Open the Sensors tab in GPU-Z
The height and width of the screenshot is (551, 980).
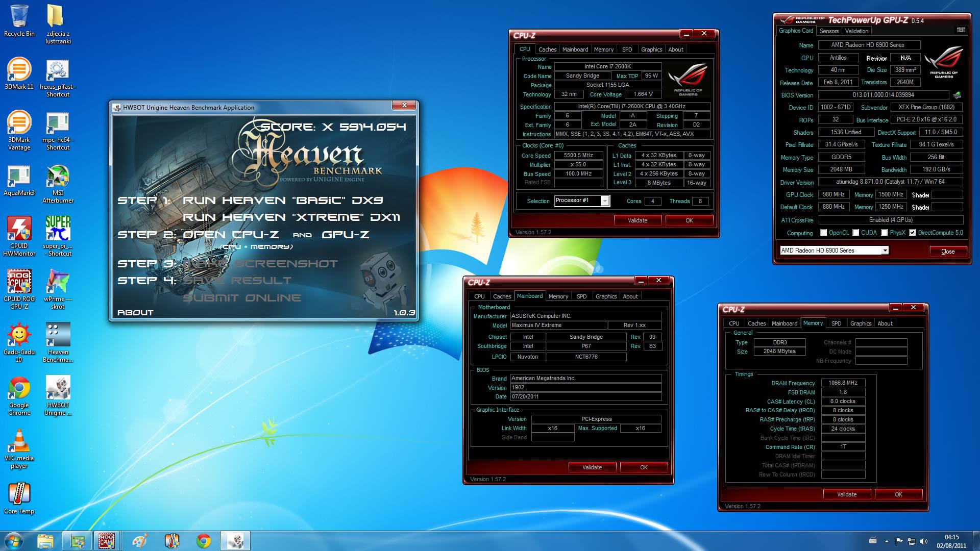pos(829,31)
